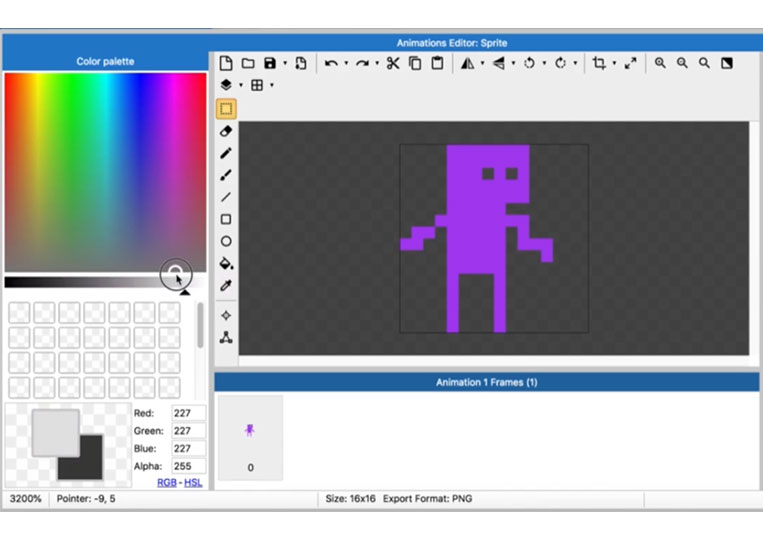Image resolution: width=763 pixels, height=541 pixels.
Task: Crop the image with crop icon
Action: 599,63
